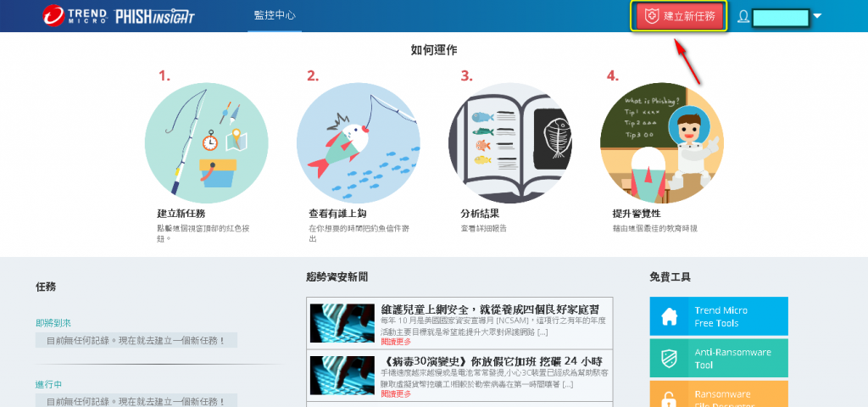The height and width of the screenshot is (407, 868).
Task: Click the unlock icon on Ransomware tile
Action: pyautogui.click(x=670, y=399)
